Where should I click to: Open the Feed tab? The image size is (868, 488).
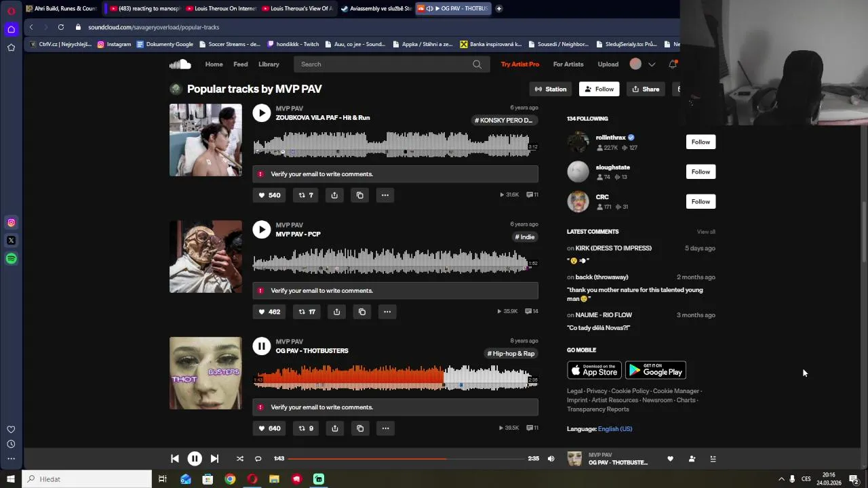coord(241,64)
